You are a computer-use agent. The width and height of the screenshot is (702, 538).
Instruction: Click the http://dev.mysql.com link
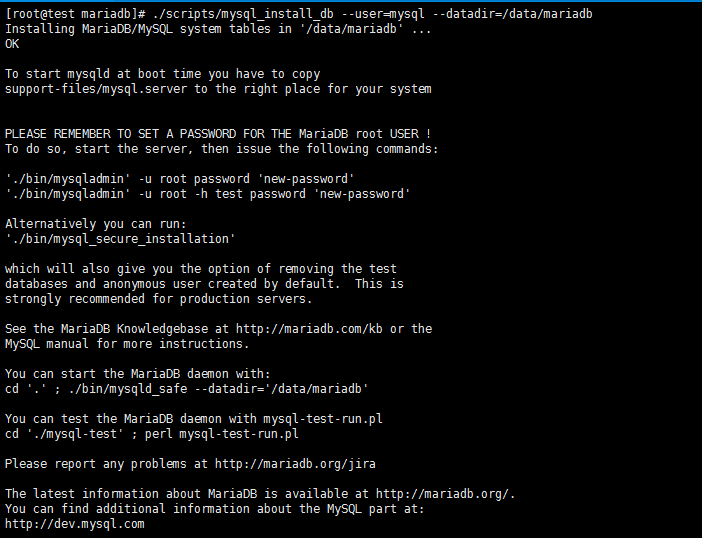(x=75, y=524)
